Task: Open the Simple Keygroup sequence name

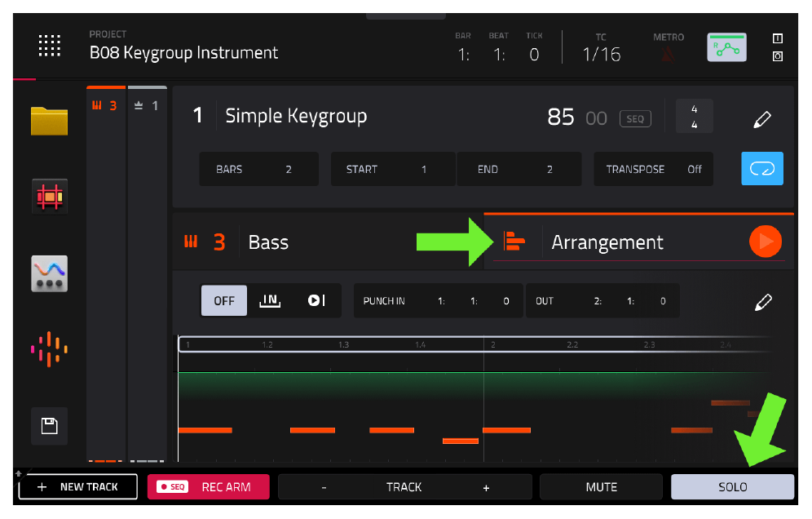Action: pos(296,116)
